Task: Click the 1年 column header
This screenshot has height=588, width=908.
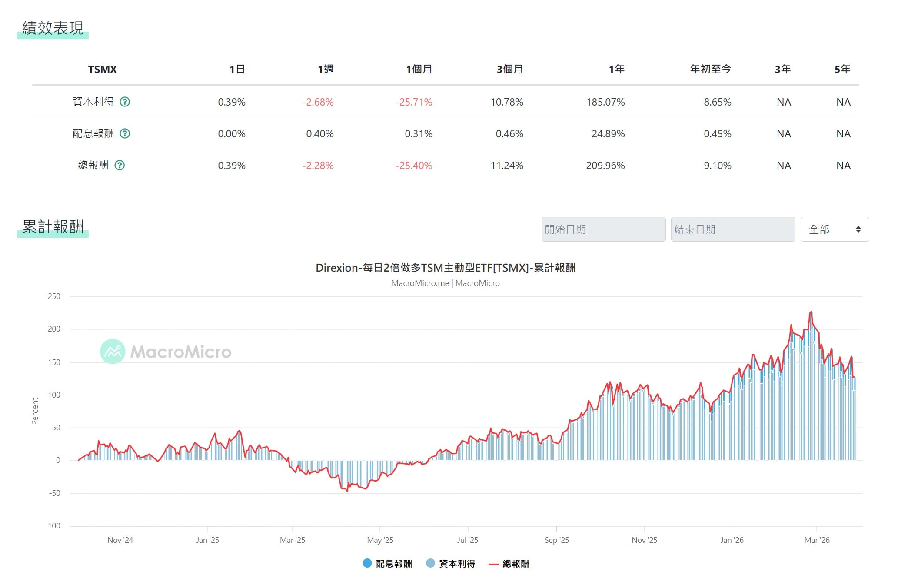Action: tap(616, 69)
